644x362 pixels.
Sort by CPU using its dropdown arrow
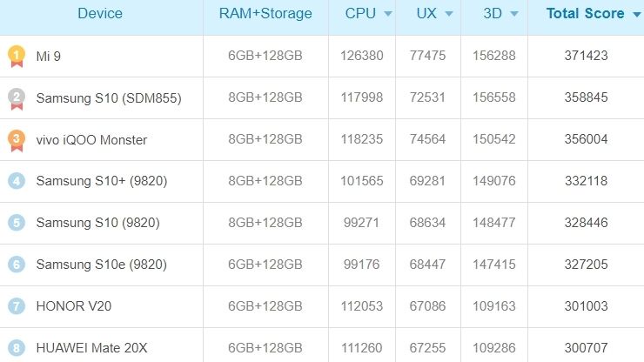point(388,14)
